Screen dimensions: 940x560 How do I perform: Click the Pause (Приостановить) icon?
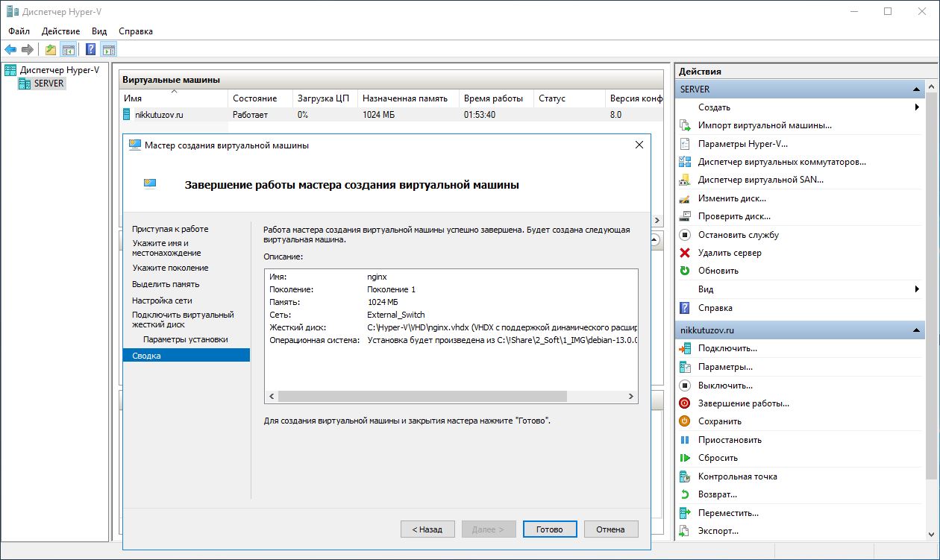(x=685, y=440)
